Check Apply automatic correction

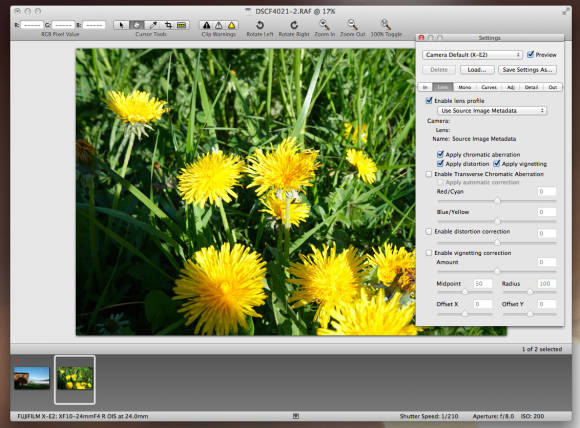[x=440, y=182]
